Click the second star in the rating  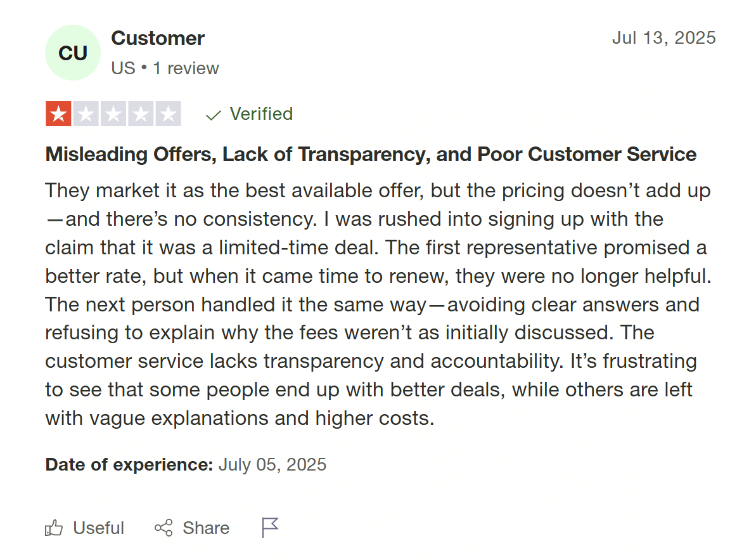tap(86, 114)
